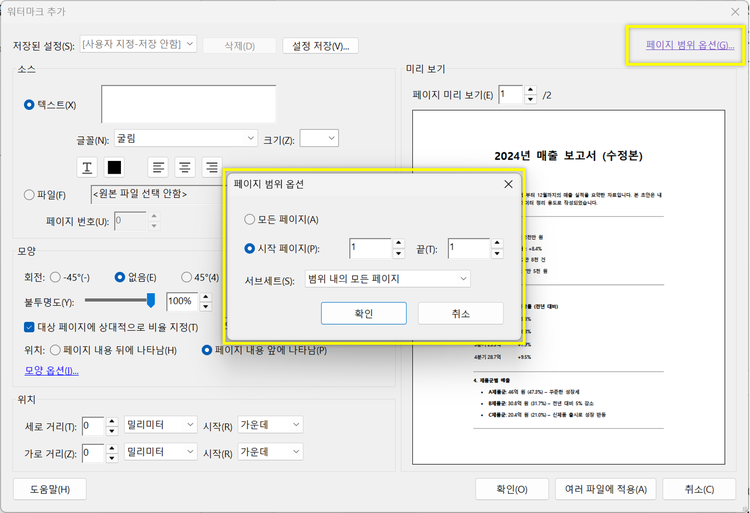The width and height of the screenshot is (750, 513).
Task: Open 세로 거리 unit dropdown
Action: pos(161,425)
